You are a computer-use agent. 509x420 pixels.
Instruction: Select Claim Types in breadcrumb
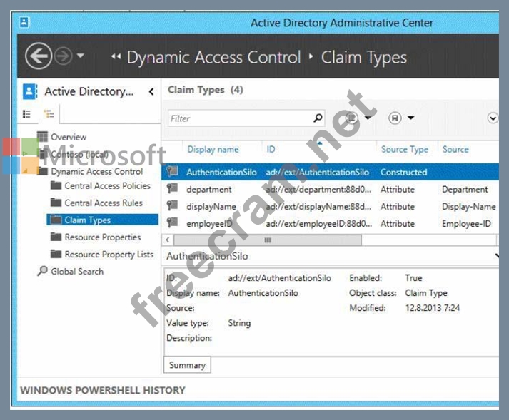[363, 58]
